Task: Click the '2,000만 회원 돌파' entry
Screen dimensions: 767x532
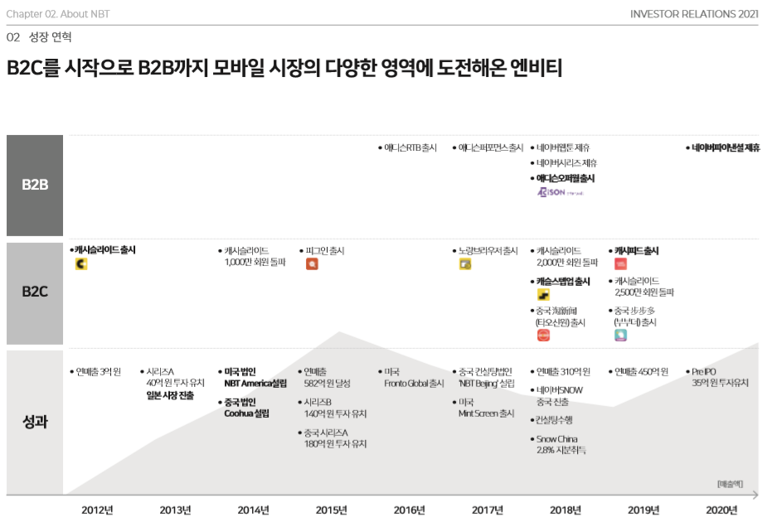Action: pyautogui.click(x=567, y=263)
